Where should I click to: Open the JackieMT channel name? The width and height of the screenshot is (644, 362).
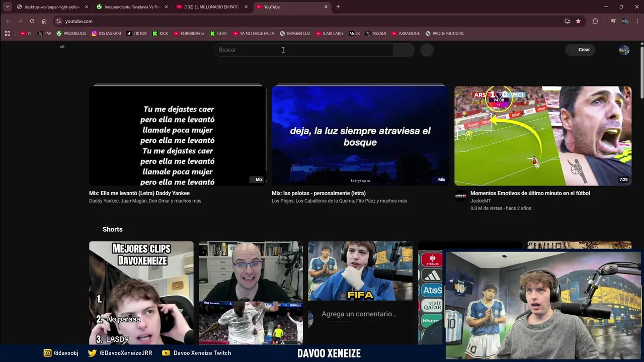click(480, 201)
